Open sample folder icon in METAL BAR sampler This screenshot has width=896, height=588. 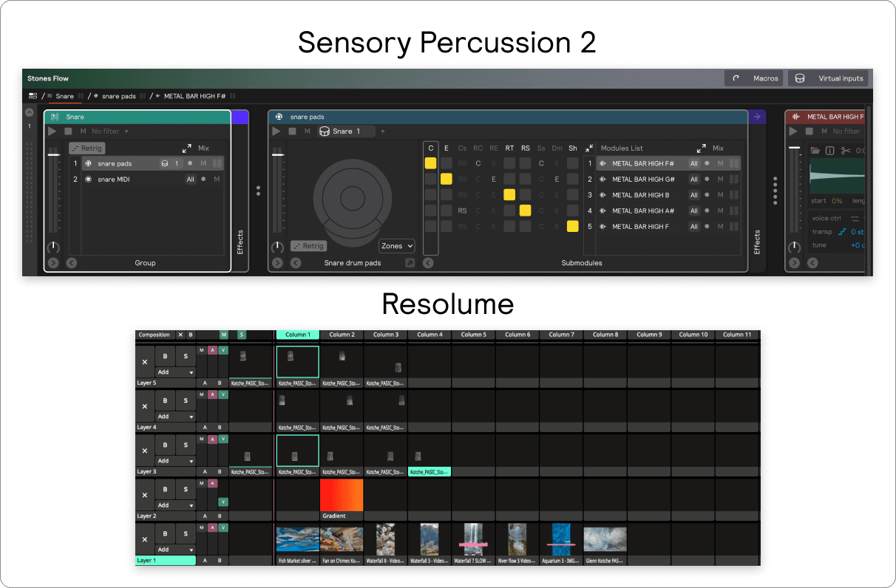tap(815, 151)
